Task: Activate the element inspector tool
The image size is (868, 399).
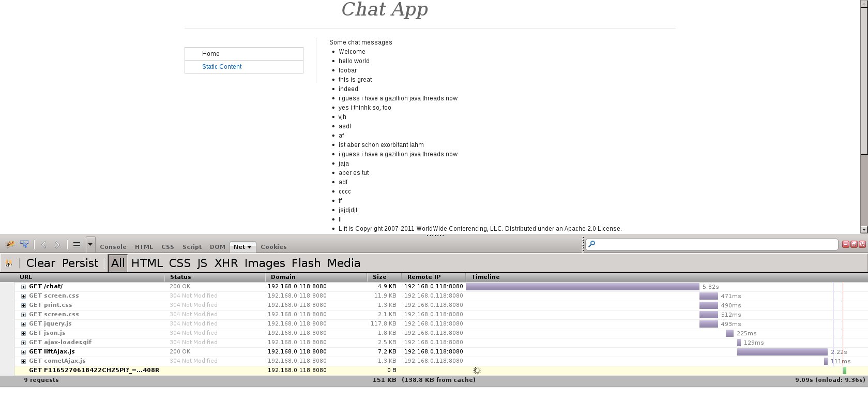Action: tap(24, 245)
